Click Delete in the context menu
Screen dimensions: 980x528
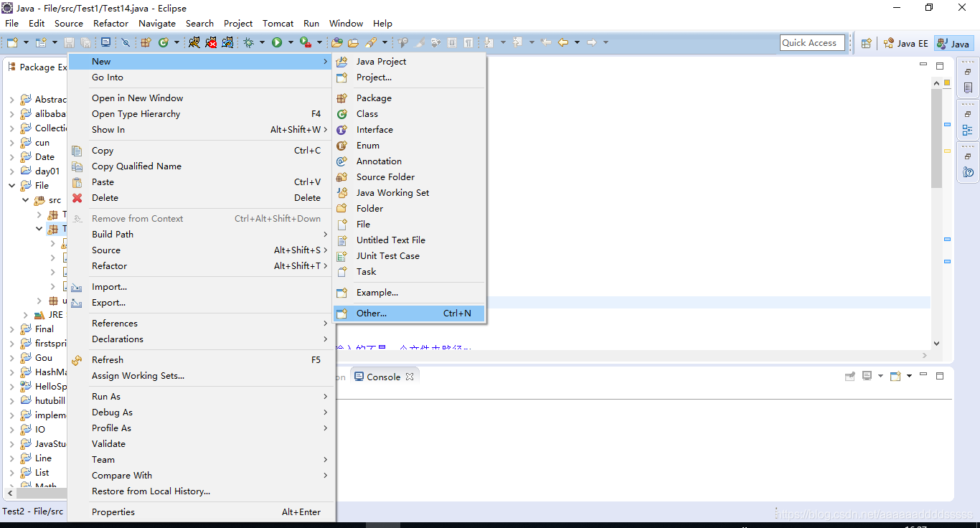point(200,198)
